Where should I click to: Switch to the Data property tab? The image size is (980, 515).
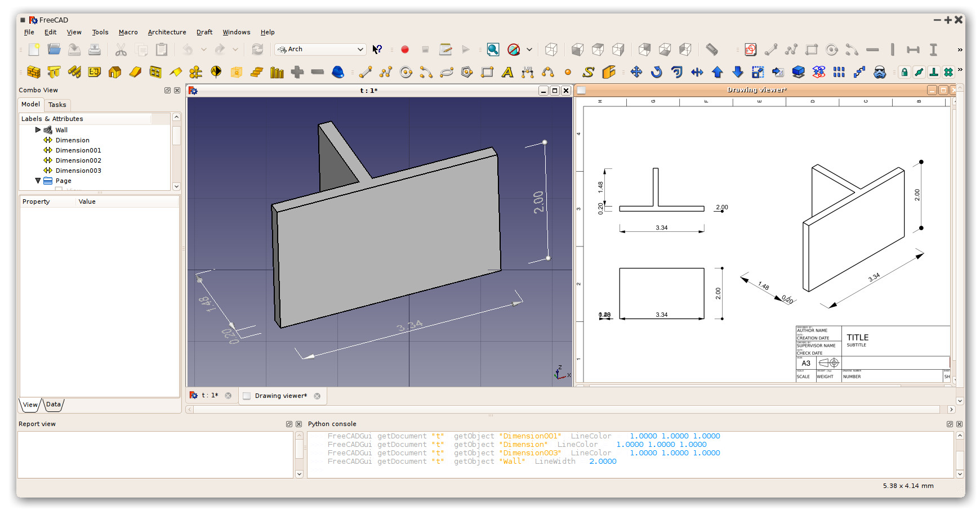tap(54, 404)
